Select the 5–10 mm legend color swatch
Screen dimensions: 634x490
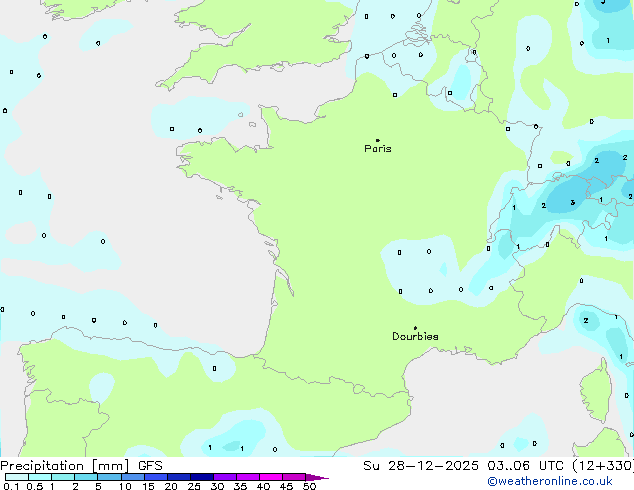pyautogui.click(x=109, y=477)
